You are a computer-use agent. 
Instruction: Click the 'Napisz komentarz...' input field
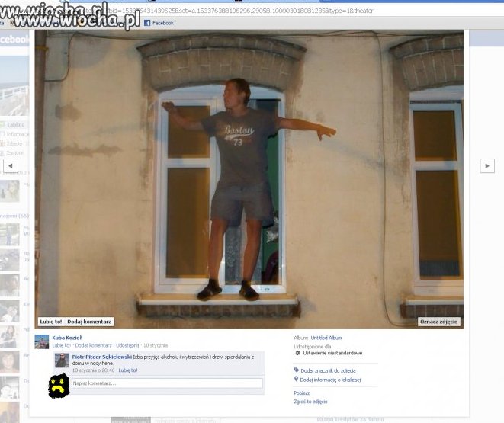[167, 383]
